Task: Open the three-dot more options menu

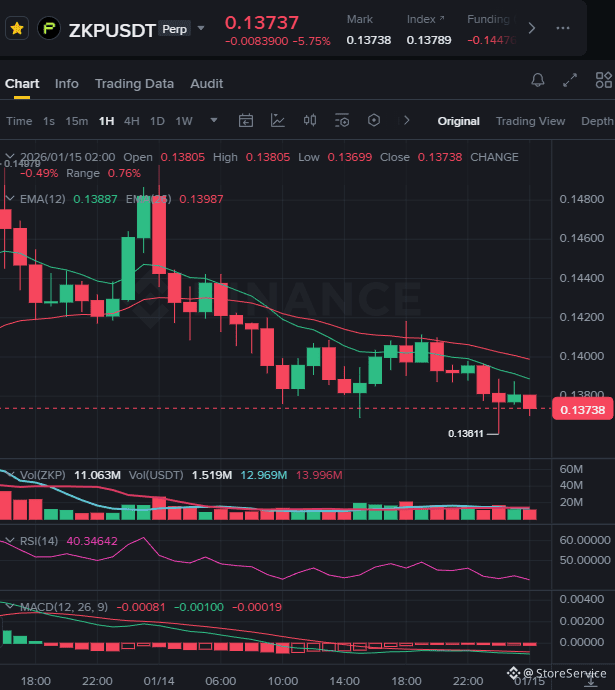Action: (x=563, y=28)
